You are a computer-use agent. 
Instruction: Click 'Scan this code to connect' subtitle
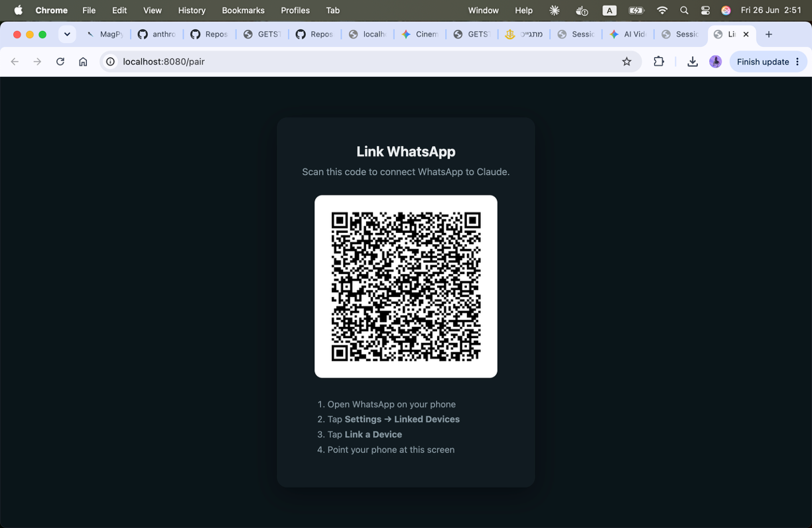pos(406,172)
